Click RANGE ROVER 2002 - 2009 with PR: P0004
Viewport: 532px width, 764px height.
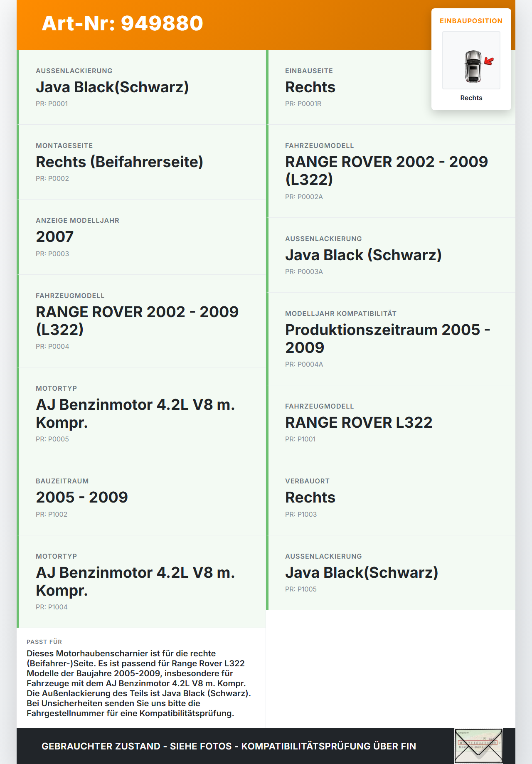137,320
